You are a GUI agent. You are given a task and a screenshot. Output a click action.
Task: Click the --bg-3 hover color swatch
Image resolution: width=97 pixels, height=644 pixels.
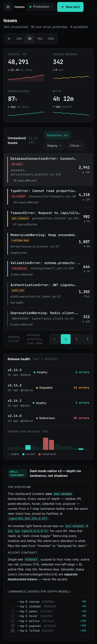pos(13,616)
